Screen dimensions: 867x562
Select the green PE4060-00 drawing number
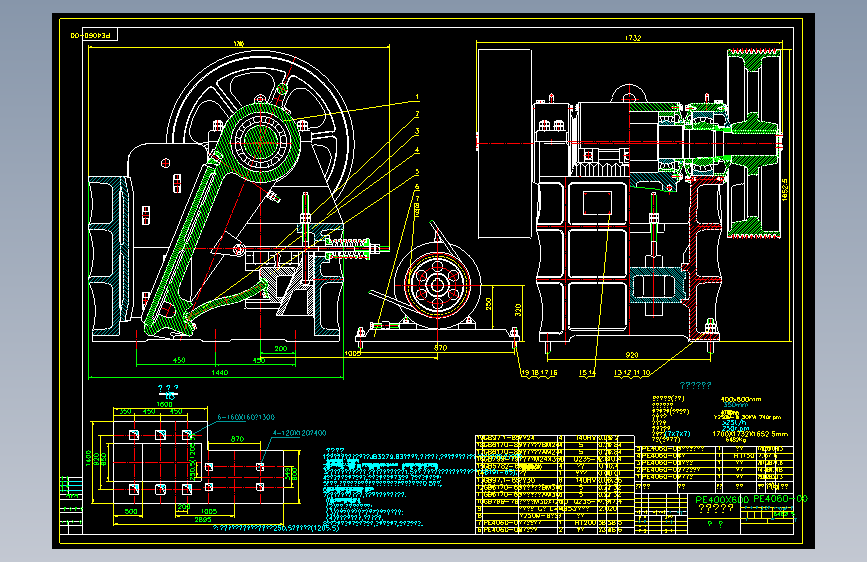[780, 499]
